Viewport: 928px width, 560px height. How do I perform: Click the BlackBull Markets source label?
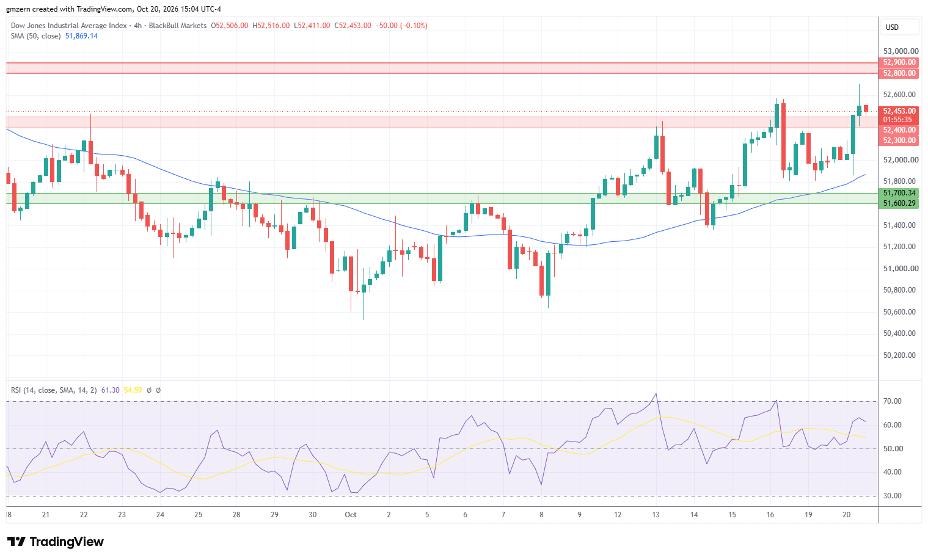[x=178, y=26]
